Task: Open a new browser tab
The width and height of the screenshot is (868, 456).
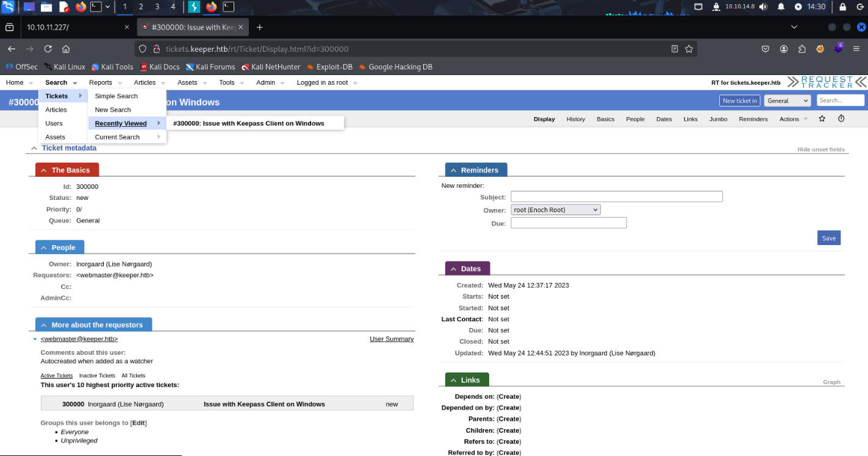Action: [260, 27]
